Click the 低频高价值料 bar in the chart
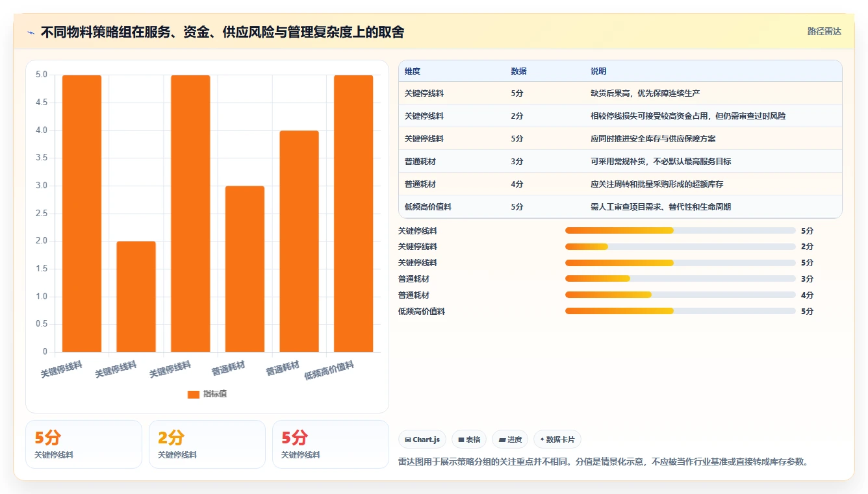 click(x=353, y=214)
